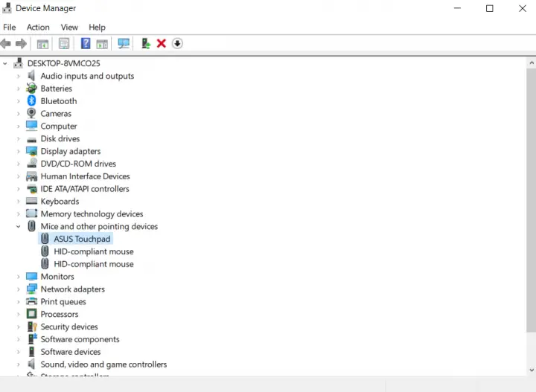Show/hide console tree toolbar icon
536x392 pixels.
coord(42,44)
